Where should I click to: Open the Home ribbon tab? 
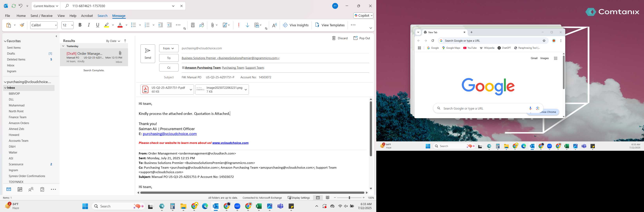click(x=21, y=16)
